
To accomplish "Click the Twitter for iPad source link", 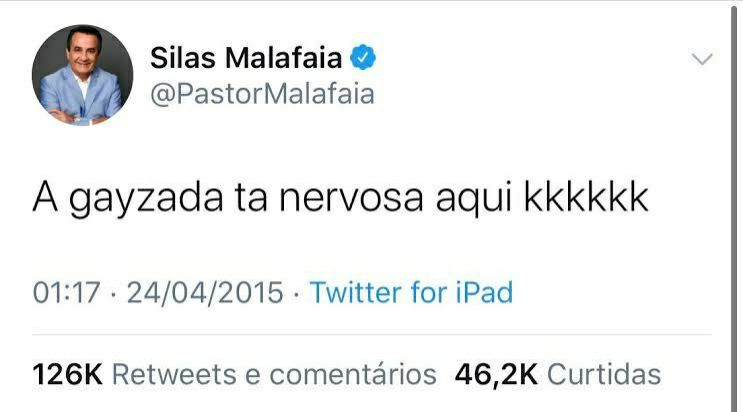I will [411, 292].
